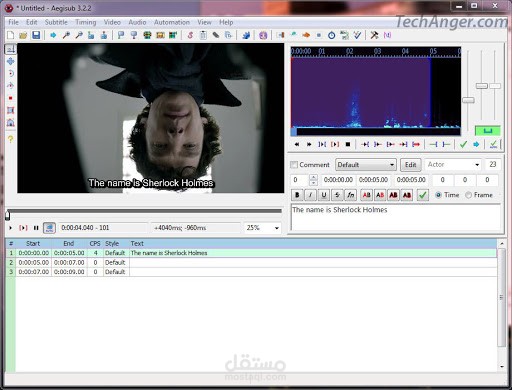Screen dimensions: 512x390
Task: Select the Rotate on Z axis tool
Action: coord(11,74)
